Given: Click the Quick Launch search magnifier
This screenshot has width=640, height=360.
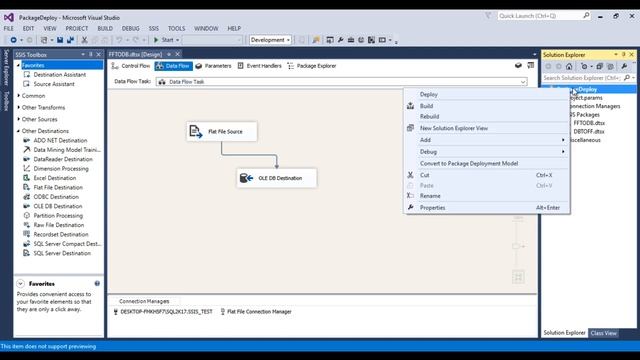Looking at the screenshot, I should [586, 16].
